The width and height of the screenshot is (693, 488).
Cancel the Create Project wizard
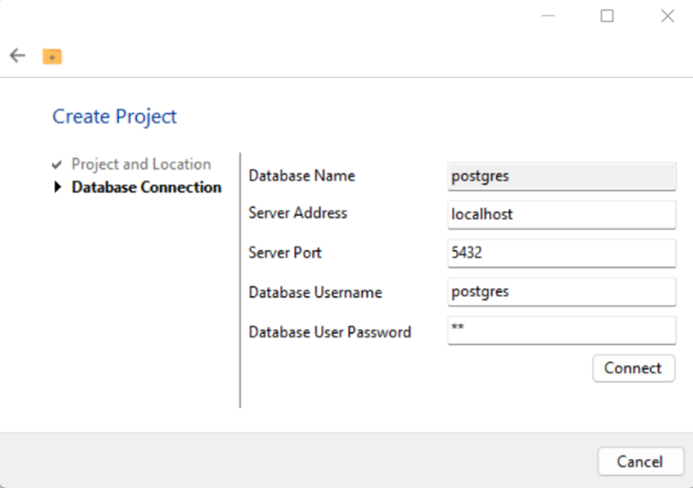coord(640,461)
